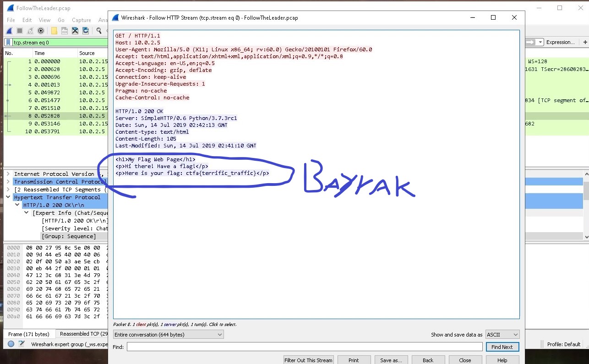Select packet 8 row in packet list

pos(56,116)
